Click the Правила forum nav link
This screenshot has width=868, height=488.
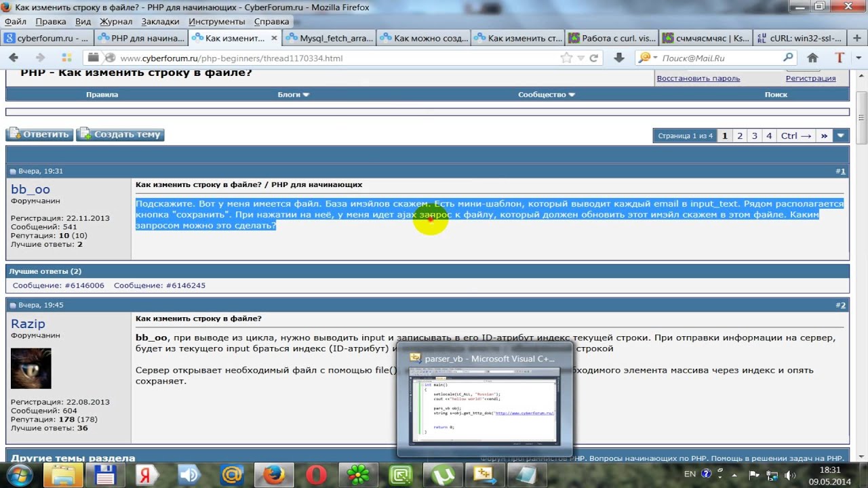click(102, 95)
